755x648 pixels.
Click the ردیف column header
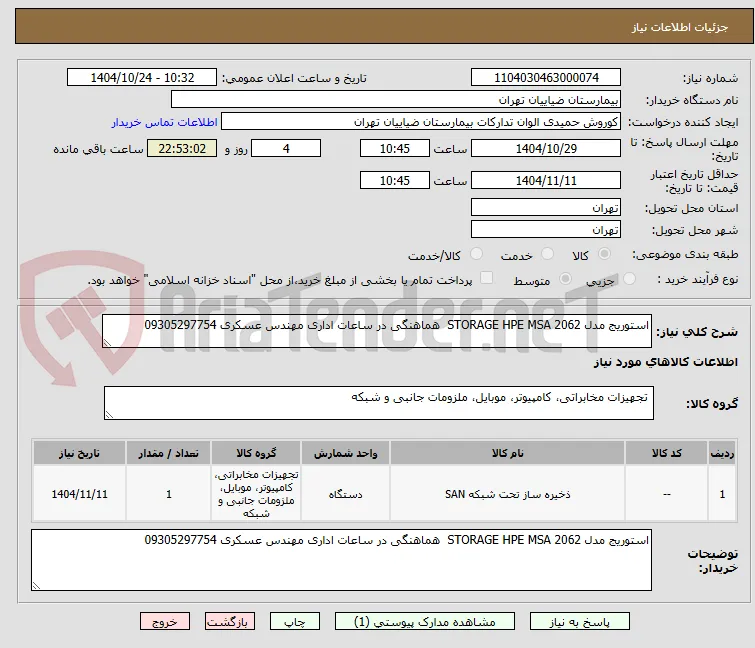722,453
